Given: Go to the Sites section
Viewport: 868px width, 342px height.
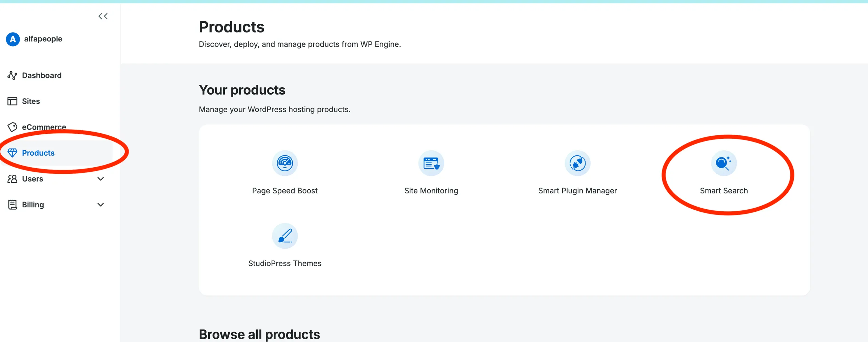Looking at the screenshot, I should (x=31, y=101).
